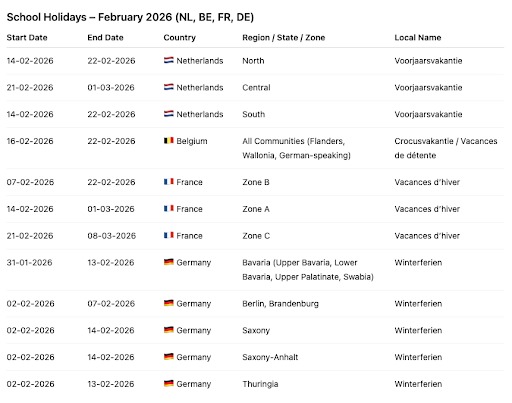Screen dimensions: 512x403
Task: Click the France flag in Zone B row
Action: (x=169, y=182)
